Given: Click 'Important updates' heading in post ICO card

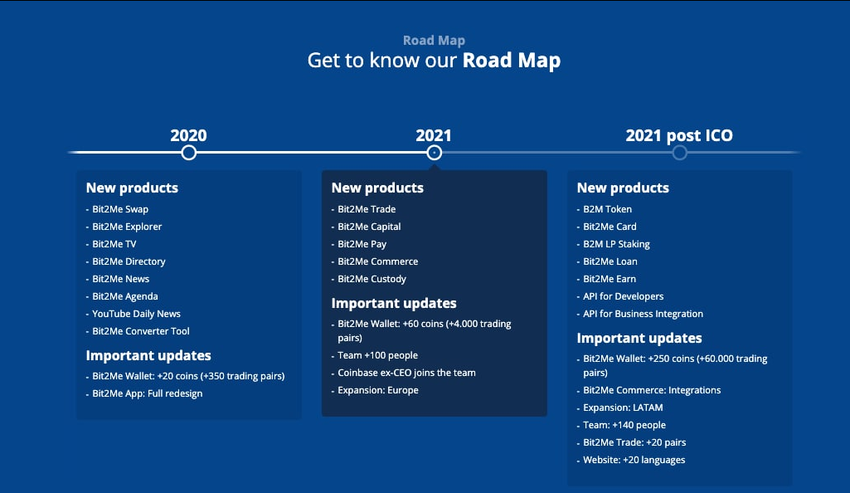Looking at the screenshot, I should (640, 338).
